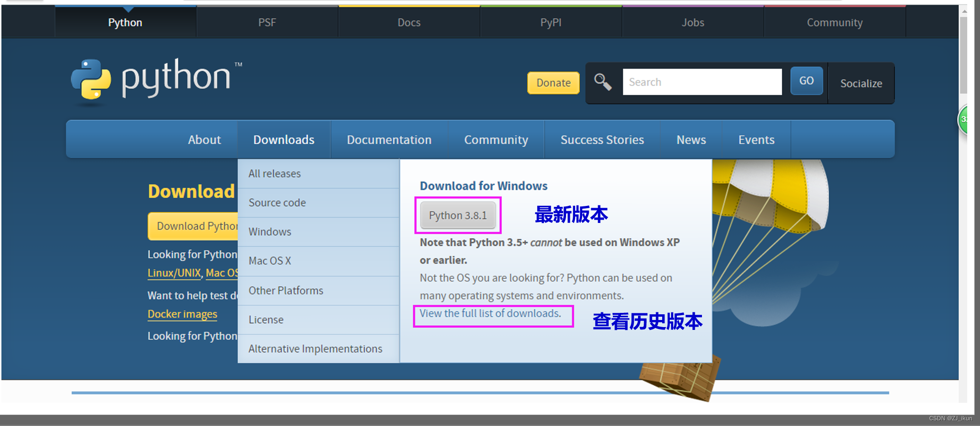Download Python 3.8.1 for Windows
This screenshot has width=980, height=426.
(x=458, y=215)
